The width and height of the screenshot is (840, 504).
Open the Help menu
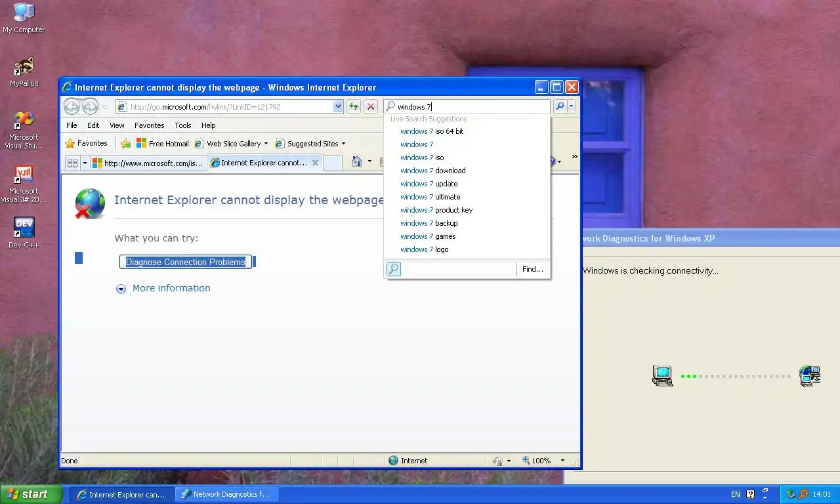(208, 125)
